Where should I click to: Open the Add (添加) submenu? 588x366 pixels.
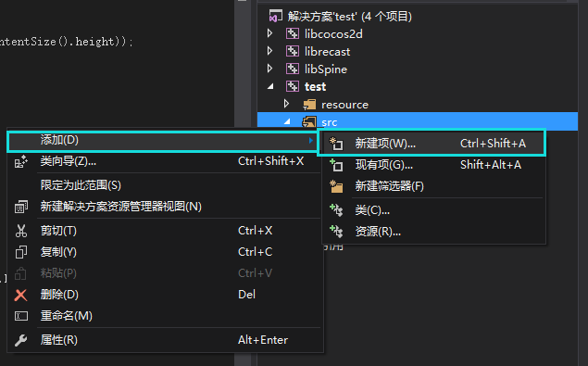pyautogui.click(x=162, y=141)
